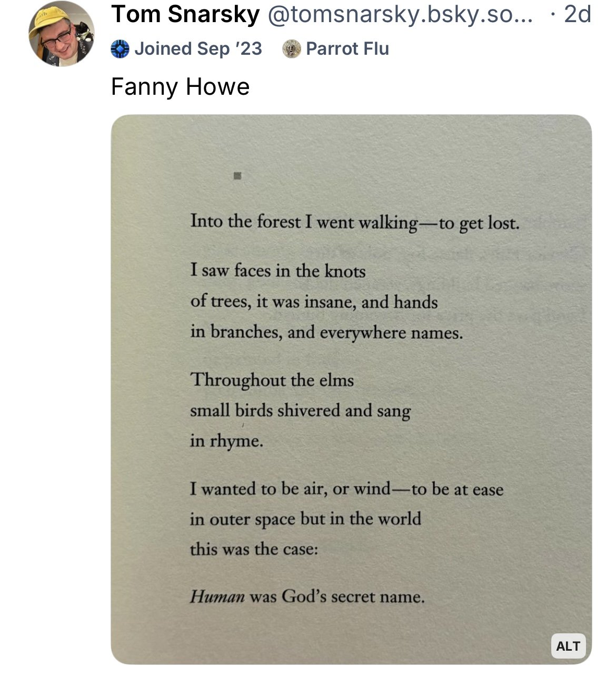Click the Tom Snarsky display name

pos(185,15)
